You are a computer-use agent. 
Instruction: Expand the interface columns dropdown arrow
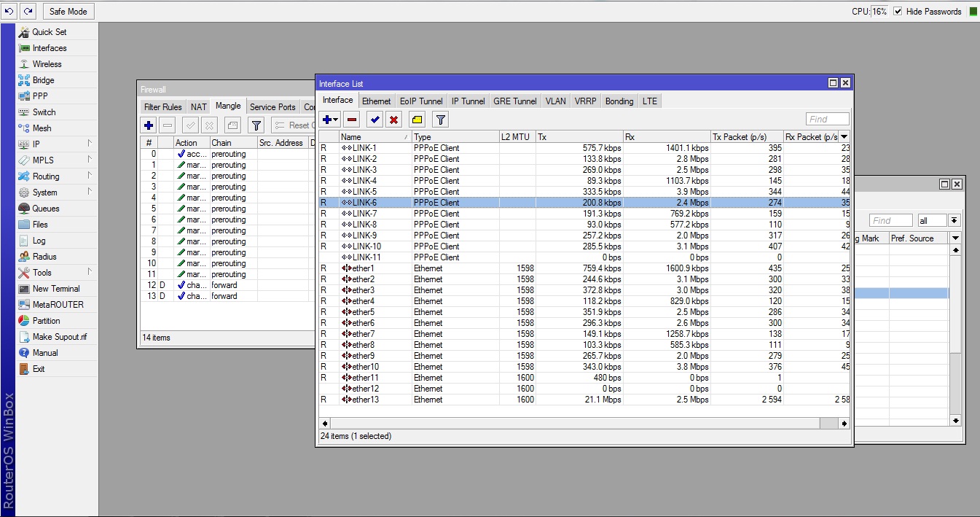[844, 137]
